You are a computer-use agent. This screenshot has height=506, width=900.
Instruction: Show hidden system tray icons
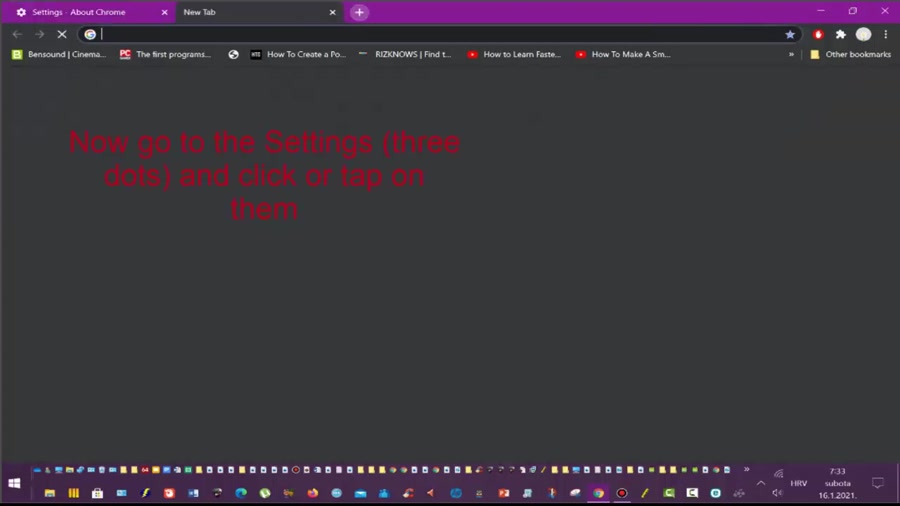(761, 483)
